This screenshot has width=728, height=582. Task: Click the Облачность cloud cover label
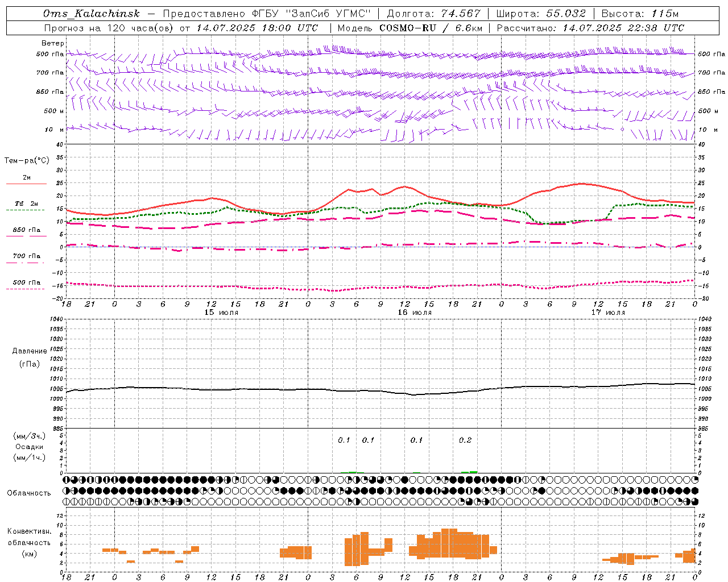pos(29,493)
